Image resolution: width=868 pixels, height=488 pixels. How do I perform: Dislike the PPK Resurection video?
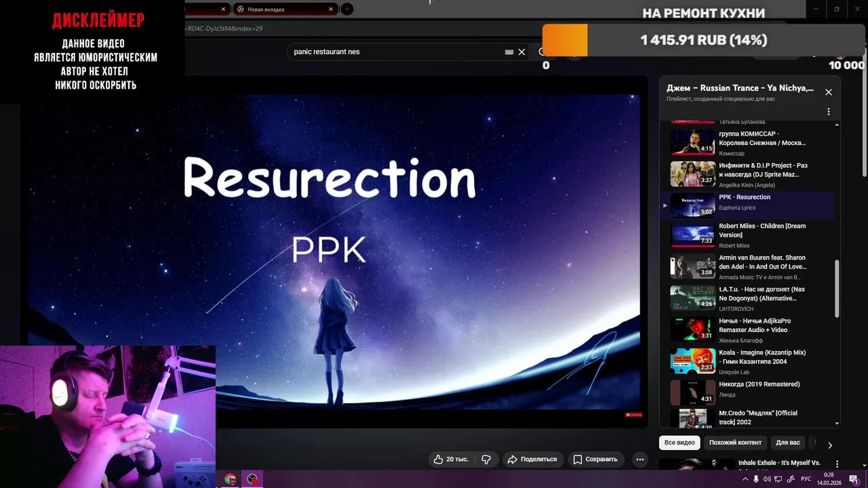(486, 459)
